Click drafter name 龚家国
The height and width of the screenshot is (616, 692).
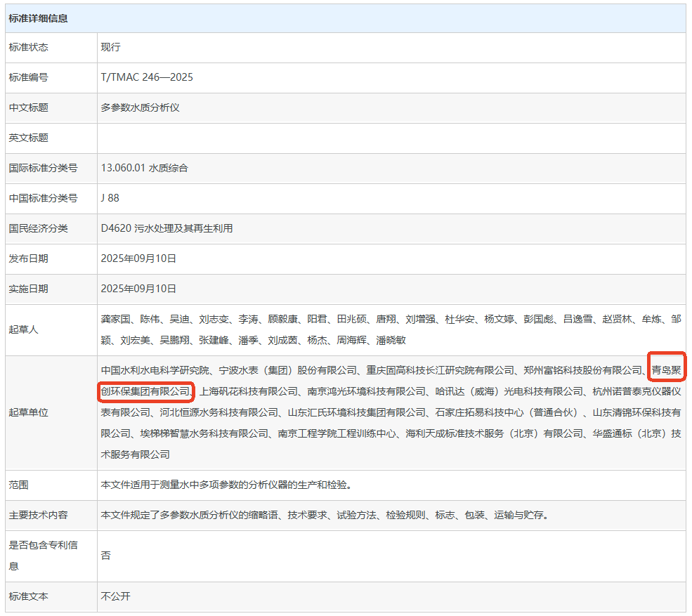[x=116, y=319]
